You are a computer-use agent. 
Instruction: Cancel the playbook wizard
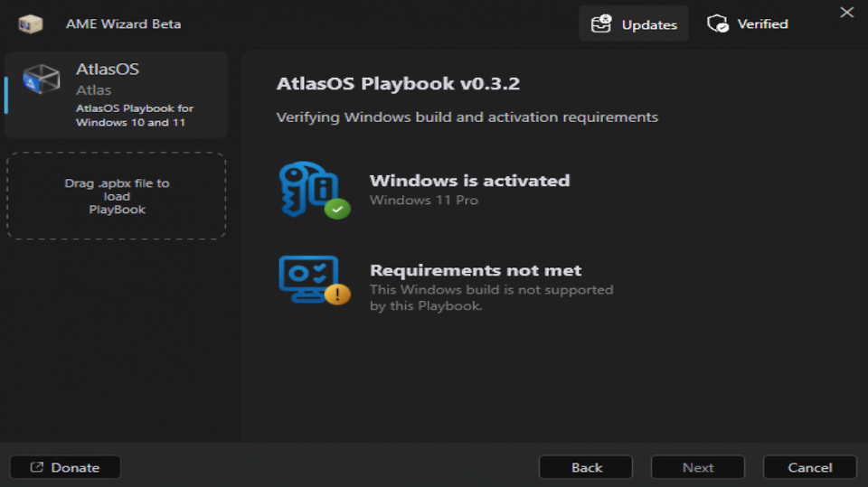point(810,467)
